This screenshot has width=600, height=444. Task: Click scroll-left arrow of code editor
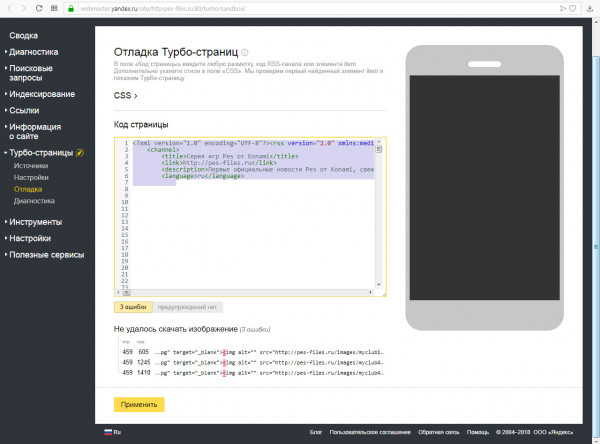coord(118,292)
